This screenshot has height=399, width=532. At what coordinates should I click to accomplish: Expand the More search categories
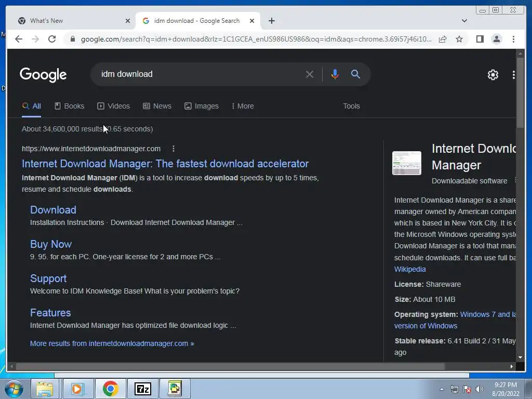[243, 106]
